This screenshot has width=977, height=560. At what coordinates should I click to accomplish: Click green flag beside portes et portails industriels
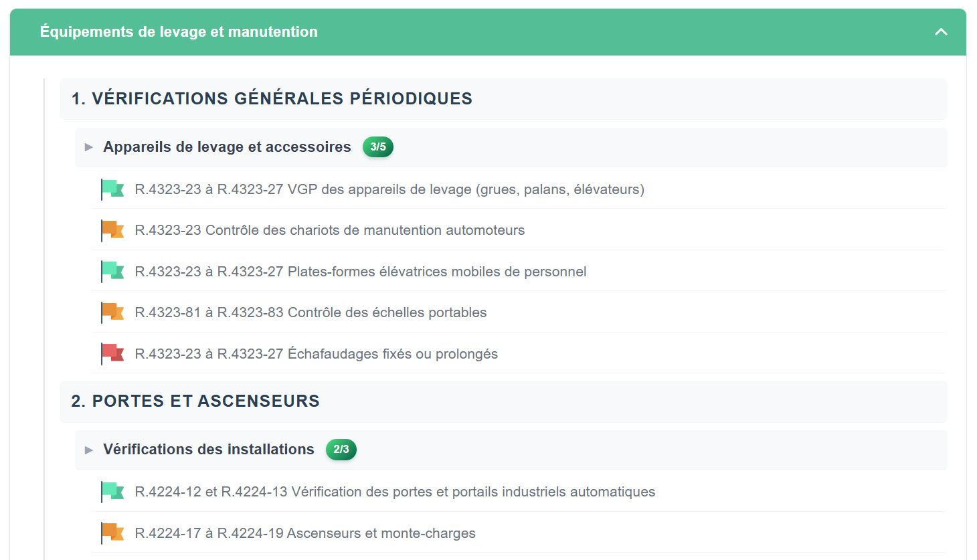pyautogui.click(x=112, y=492)
